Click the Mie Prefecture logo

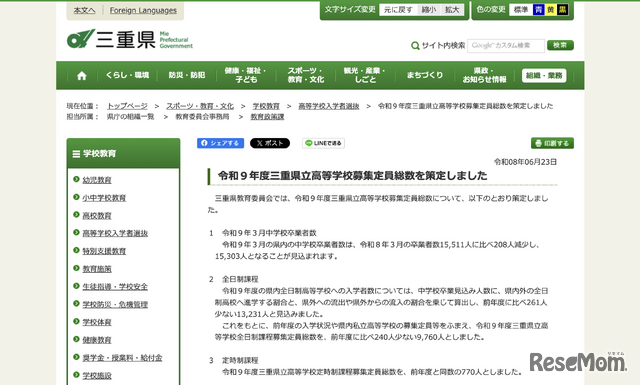(129, 39)
